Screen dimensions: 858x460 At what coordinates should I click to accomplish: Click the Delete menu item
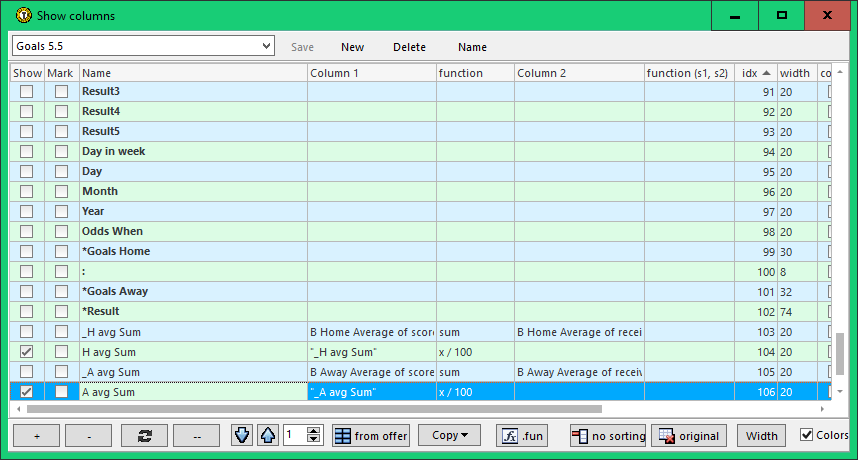(409, 47)
